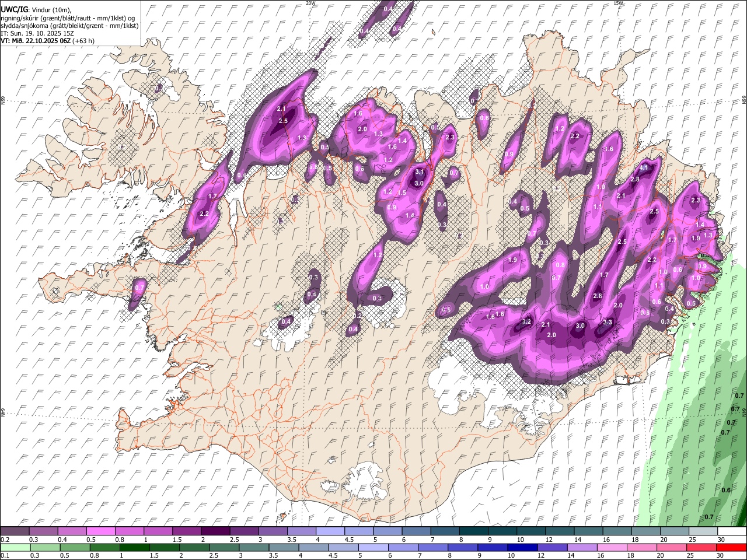This screenshot has height=560, width=747.
Task: Select the deep navy 10 swatch in lower legend row
Action: coord(522,548)
